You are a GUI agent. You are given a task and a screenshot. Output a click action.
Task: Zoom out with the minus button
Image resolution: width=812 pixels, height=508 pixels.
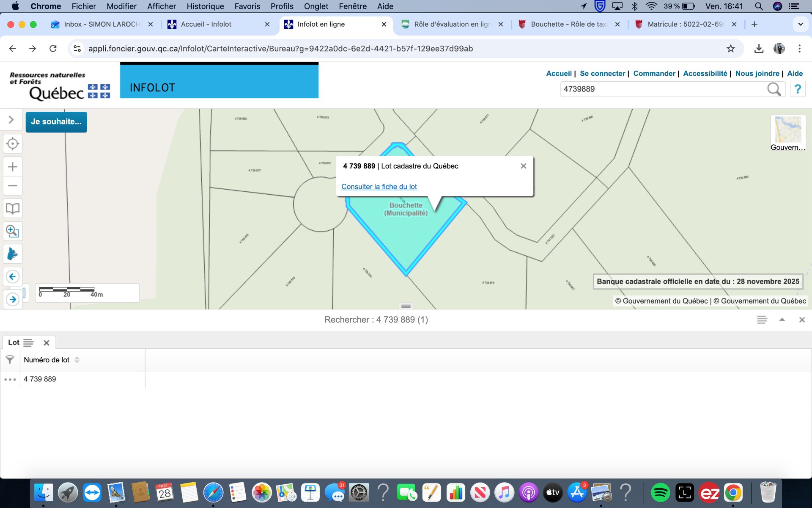(13, 186)
